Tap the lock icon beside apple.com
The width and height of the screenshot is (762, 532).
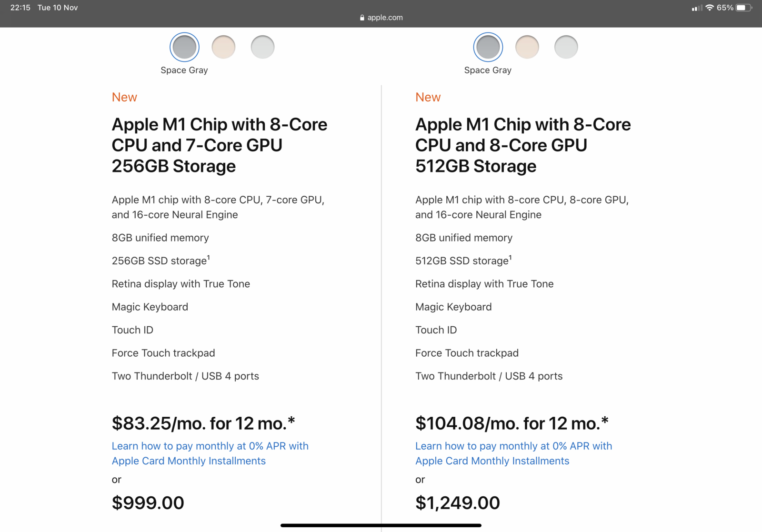pyautogui.click(x=362, y=18)
